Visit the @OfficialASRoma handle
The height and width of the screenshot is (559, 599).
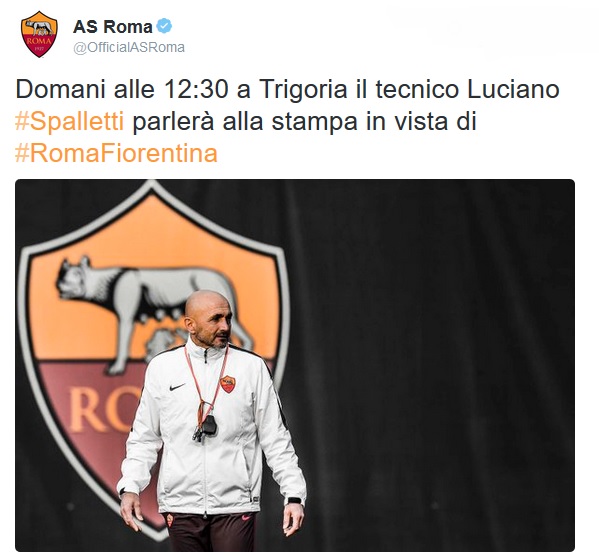[x=129, y=47]
